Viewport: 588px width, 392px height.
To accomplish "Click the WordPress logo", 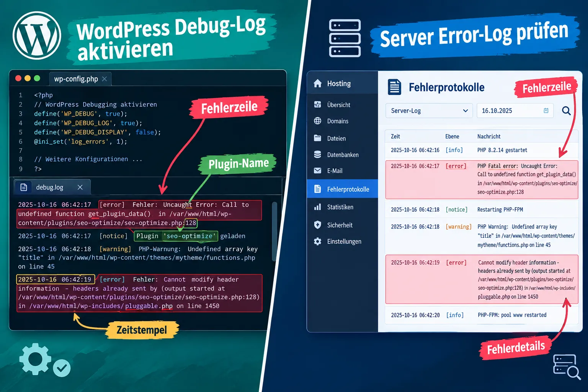I will tap(37, 35).
